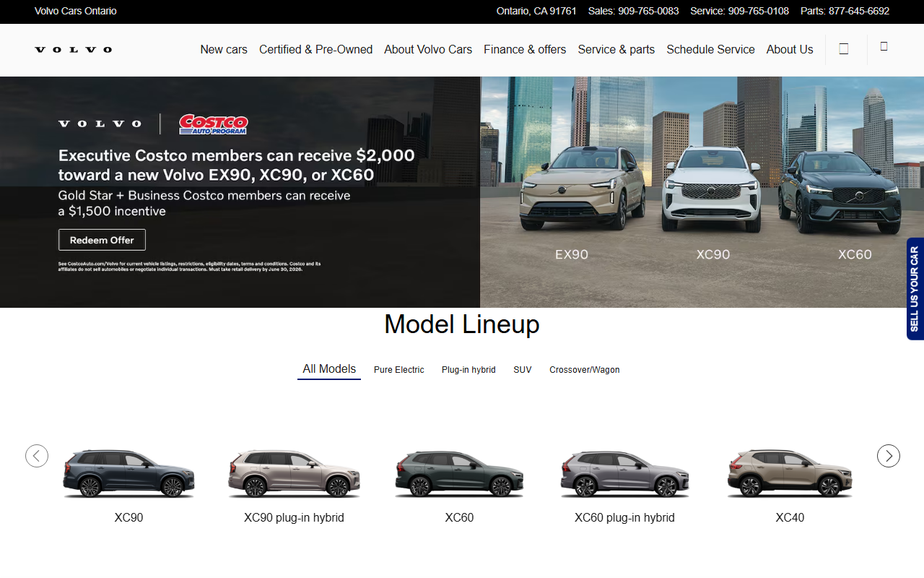
Task: Select the XC40 car image
Action: [x=790, y=473]
